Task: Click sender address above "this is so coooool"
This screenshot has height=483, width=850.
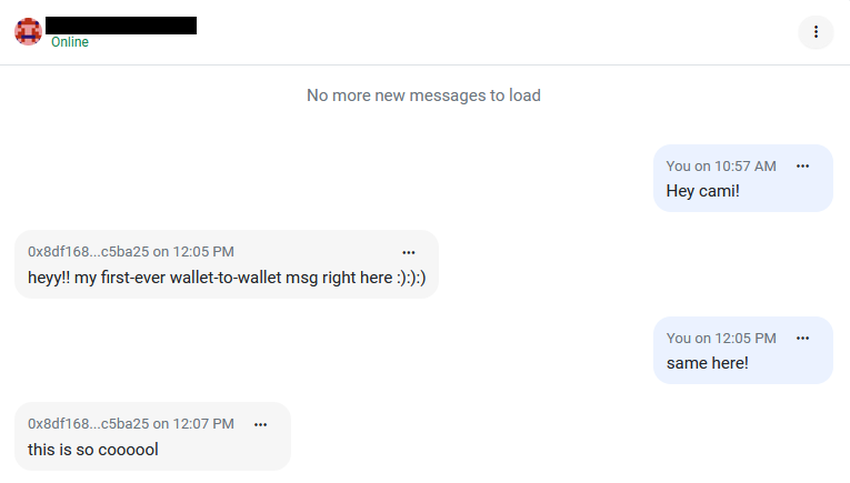Action: click(88, 424)
